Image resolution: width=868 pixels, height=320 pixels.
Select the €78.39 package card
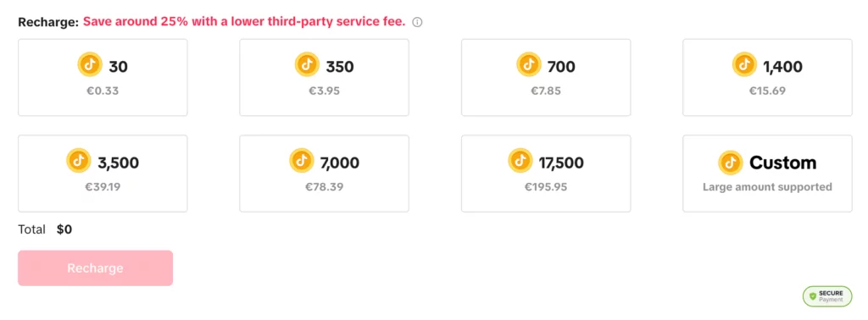[x=325, y=174]
